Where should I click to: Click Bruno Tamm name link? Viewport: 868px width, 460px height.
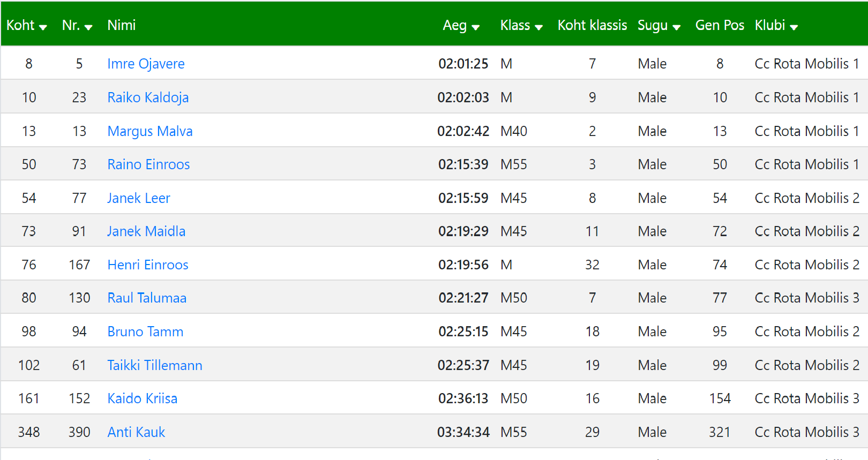[x=145, y=331]
